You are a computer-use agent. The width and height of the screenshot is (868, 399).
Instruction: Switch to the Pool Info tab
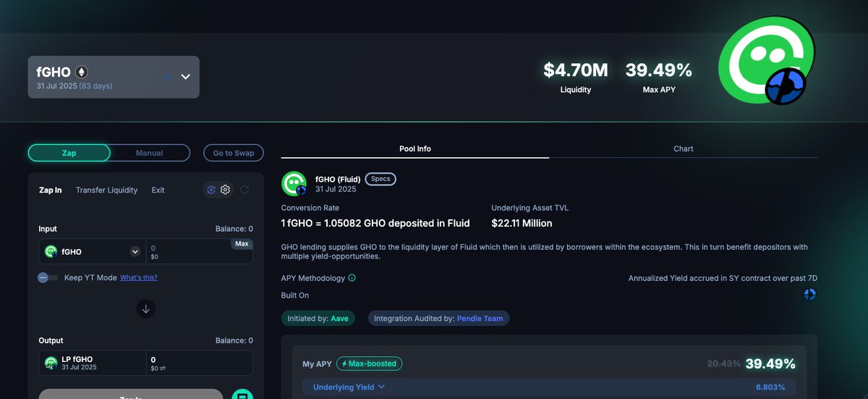tap(415, 148)
